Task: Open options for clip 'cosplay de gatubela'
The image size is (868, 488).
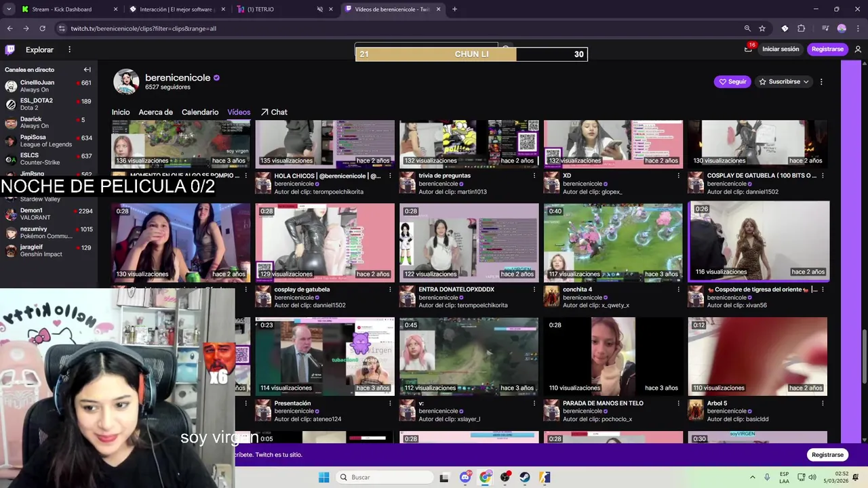Action: [390, 289]
